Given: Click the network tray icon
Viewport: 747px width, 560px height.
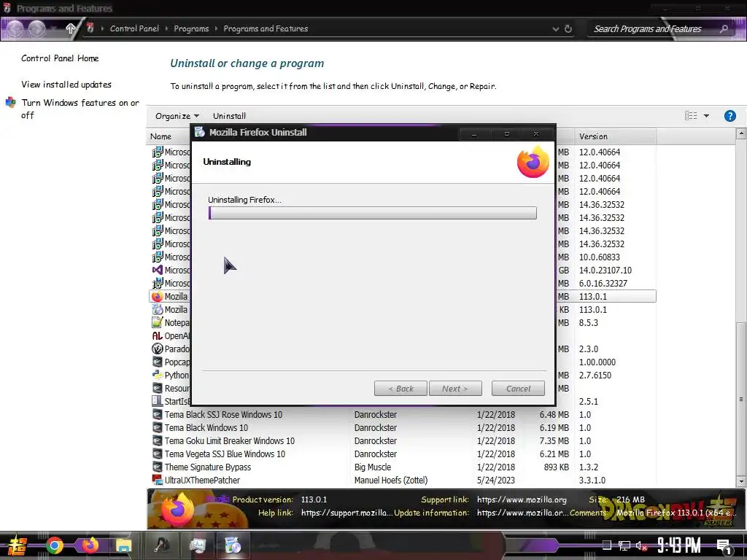Looking at the screenshot, I should (x=624, y=545).
